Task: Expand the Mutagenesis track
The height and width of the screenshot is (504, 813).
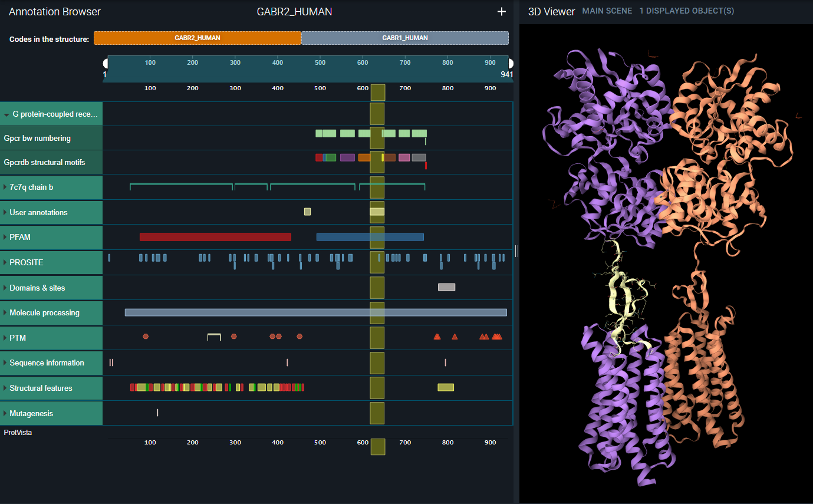Action: tap(6, 413)
